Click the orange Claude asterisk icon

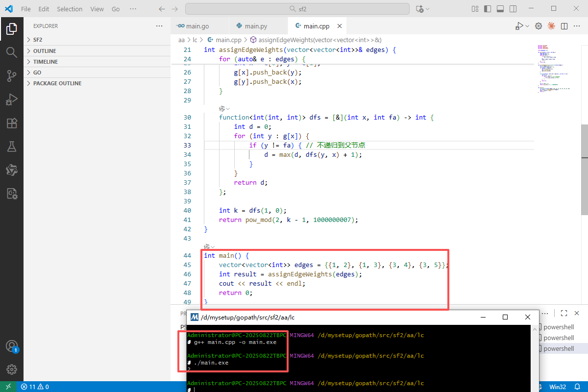[551, 26]
